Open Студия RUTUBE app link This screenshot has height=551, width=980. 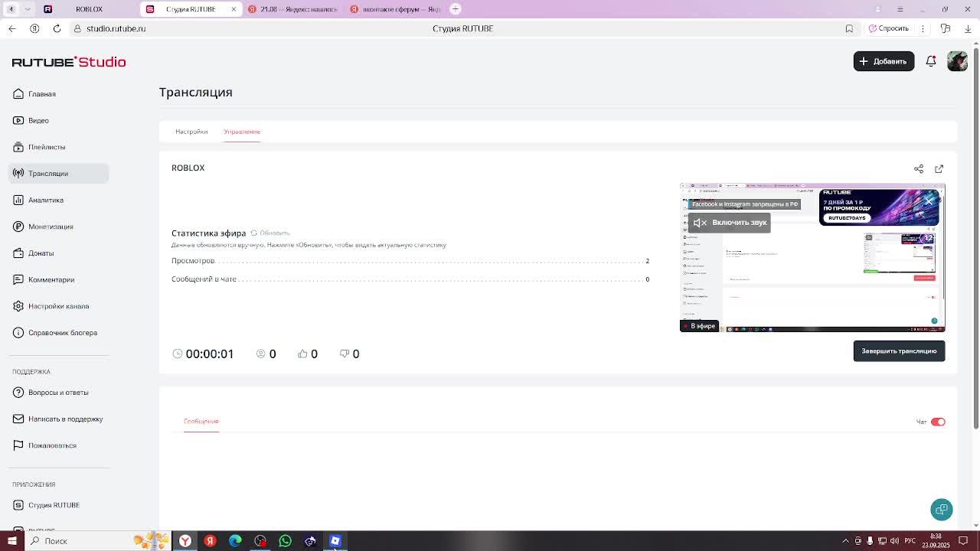tap(46, 505)
